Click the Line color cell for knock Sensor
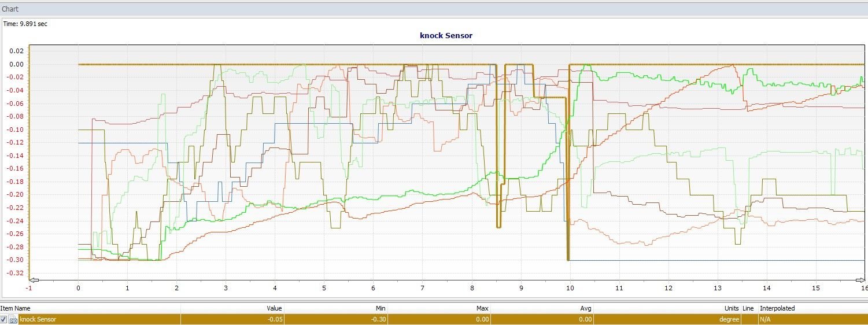This screenshot has width=868, height=325. (x=749, y=319)
